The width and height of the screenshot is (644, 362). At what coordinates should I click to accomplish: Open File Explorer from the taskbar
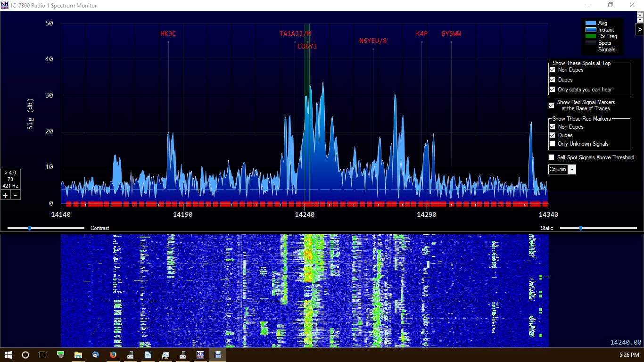[x=78, y=355]
